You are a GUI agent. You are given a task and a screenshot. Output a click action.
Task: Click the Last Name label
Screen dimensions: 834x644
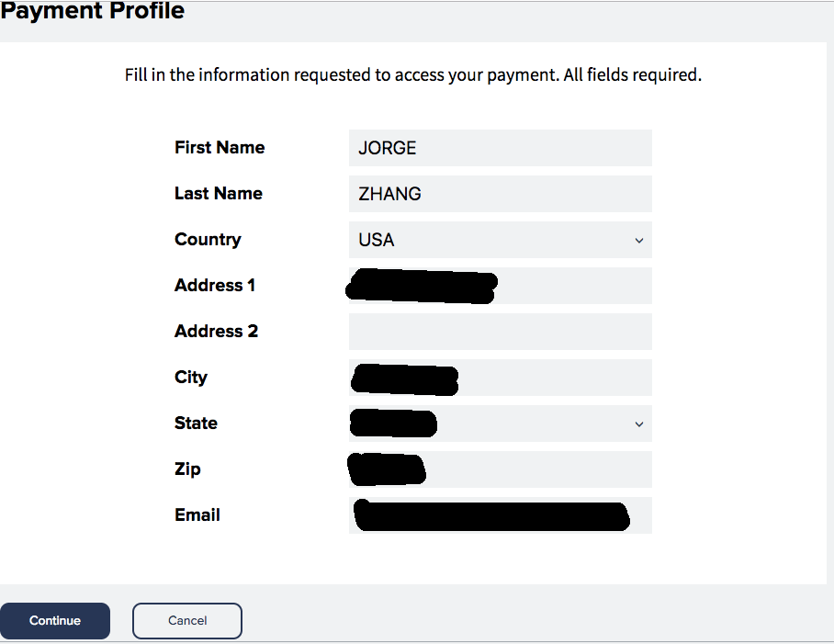pos(218,193)
